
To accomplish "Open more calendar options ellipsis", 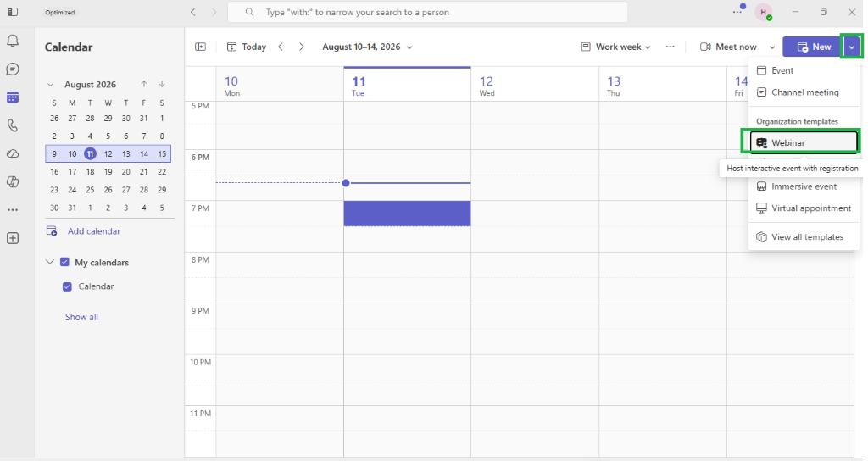I will [x=670, y=47].
